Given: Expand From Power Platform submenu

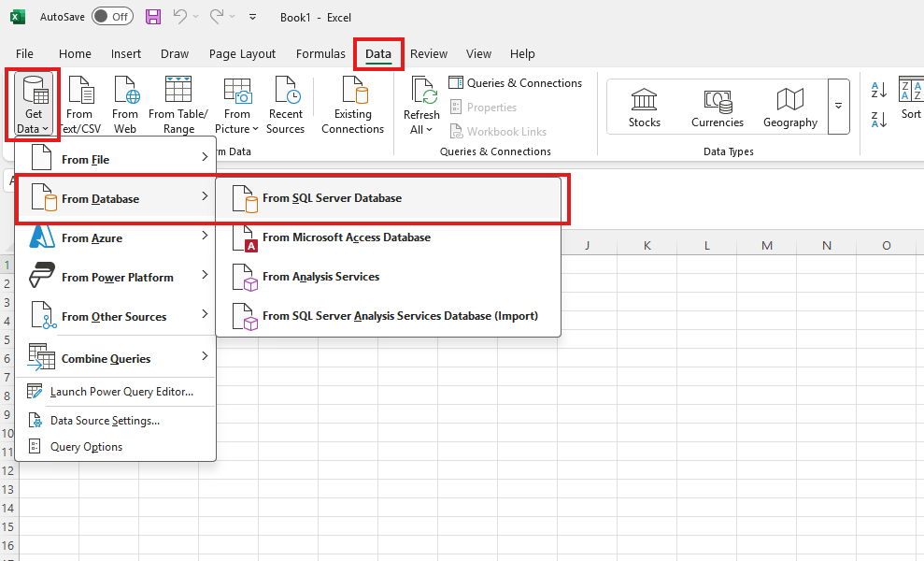Looking at the screenshot, I should coord(116,278).
